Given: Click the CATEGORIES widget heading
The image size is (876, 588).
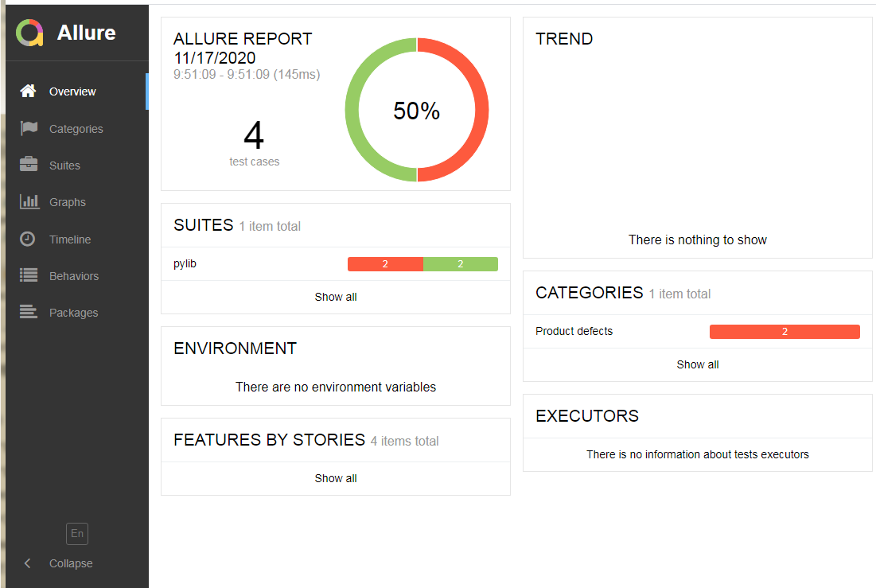Looking at the screenshot, I should 590,292.
